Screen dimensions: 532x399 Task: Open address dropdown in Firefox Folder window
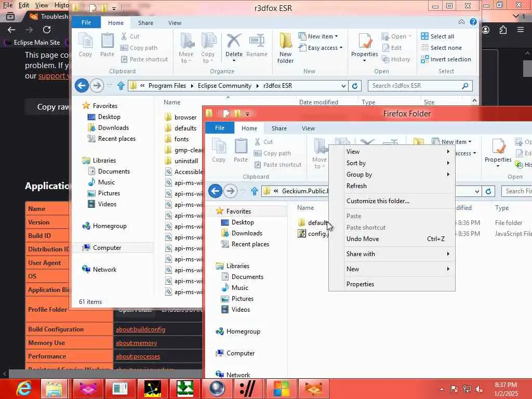(477, 191)
